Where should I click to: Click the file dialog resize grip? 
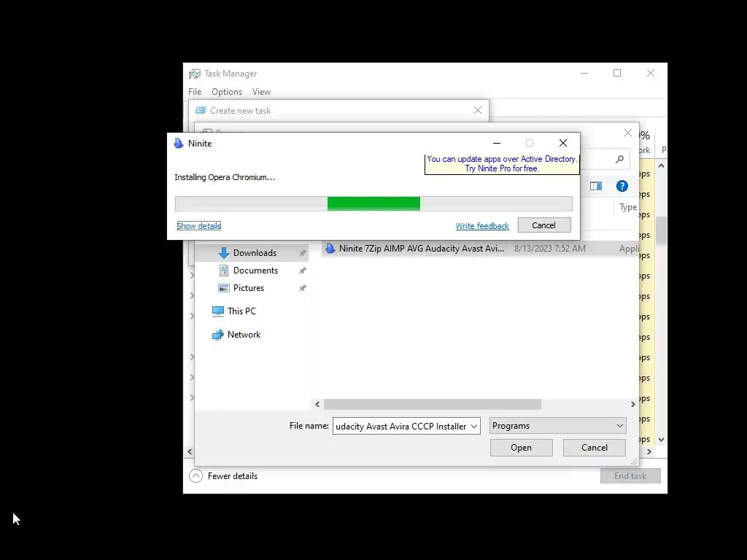634,462
